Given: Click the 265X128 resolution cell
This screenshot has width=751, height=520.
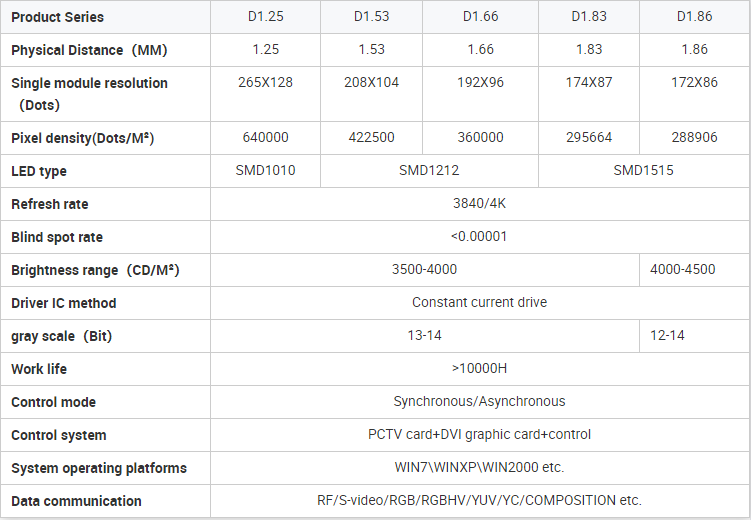Looking at the screenshot, I should pyautogui.click(x=265, y=82).
